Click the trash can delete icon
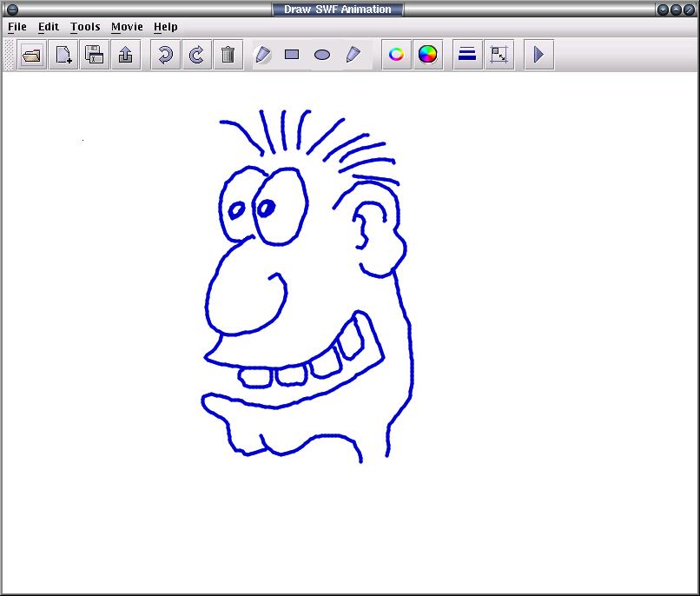The height and width of the screenshot is (596, 700). click(x=228, y=55)
